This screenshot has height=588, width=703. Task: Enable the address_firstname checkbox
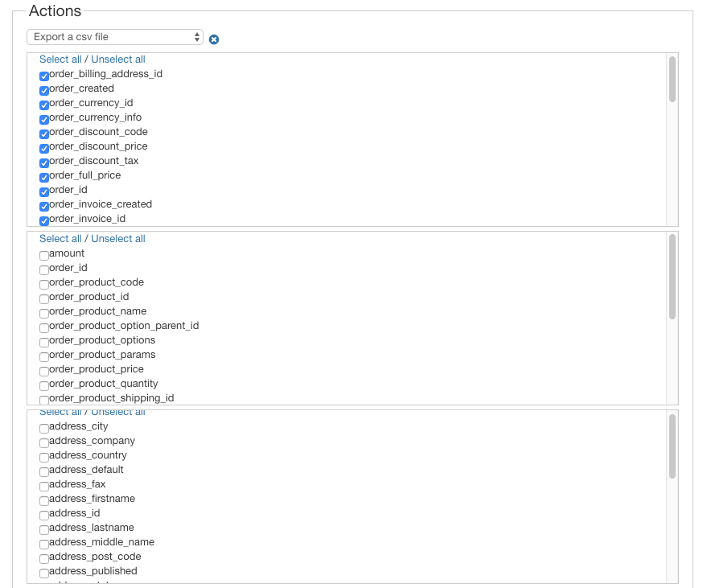click(x=44, y=501)
